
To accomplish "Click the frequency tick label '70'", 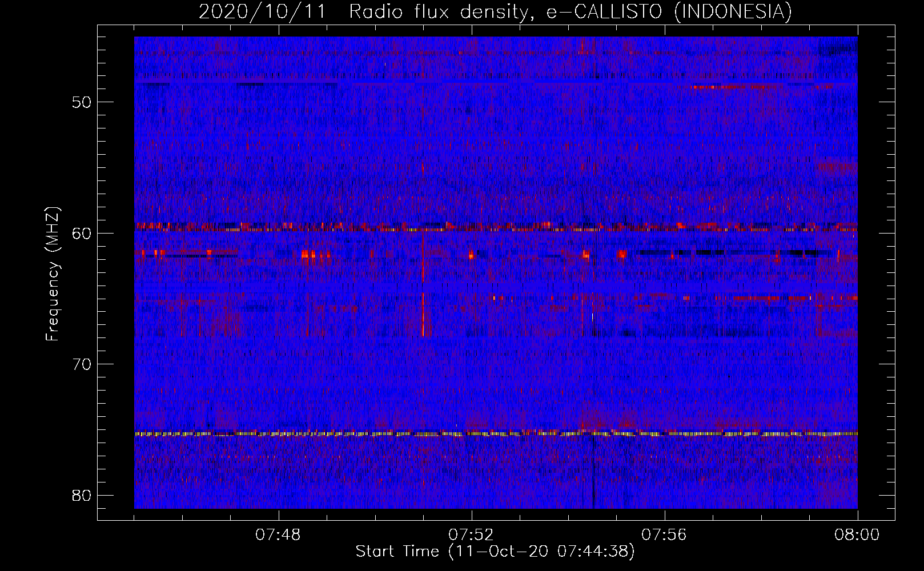I will [82, 364].
